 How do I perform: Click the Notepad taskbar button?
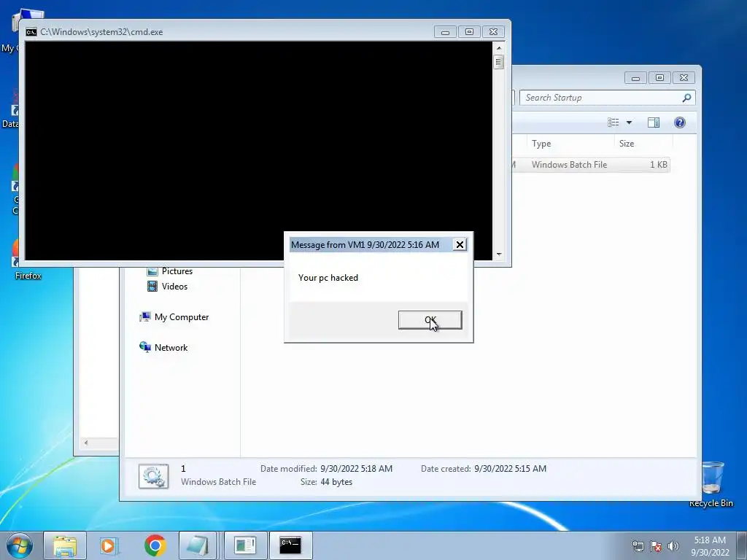point(198,545)
